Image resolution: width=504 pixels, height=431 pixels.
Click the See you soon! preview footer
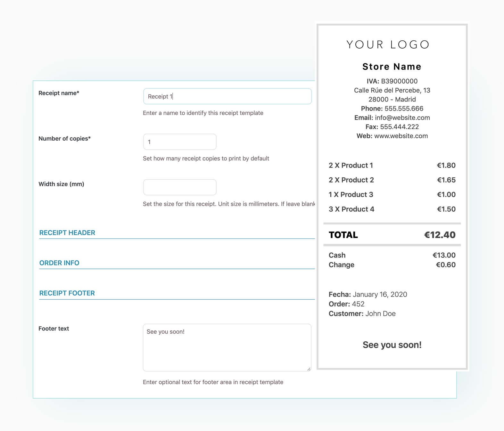click(392, 345)
